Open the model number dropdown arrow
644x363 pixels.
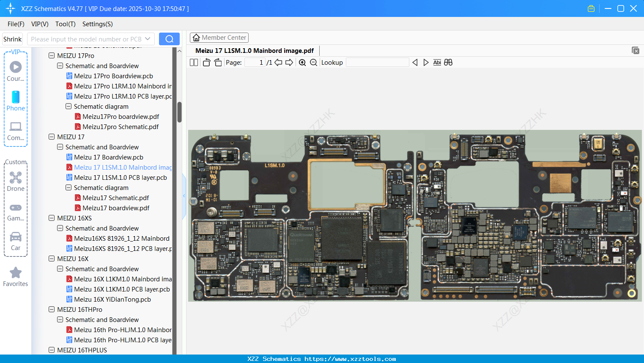[x=148, y=38]
